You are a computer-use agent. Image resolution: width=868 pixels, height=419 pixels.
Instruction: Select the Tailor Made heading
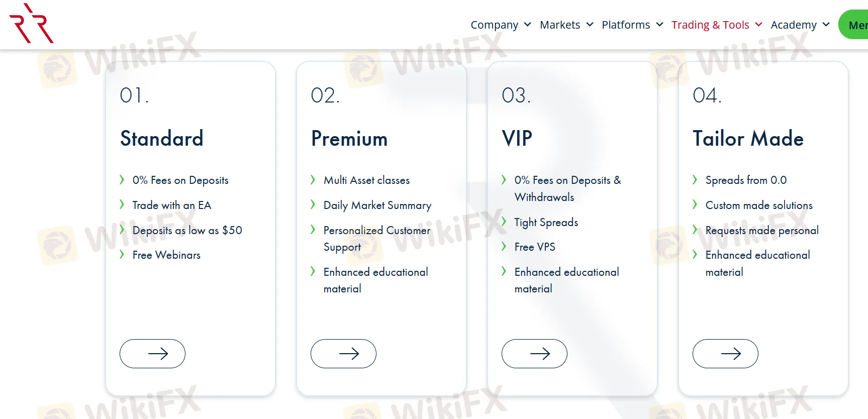coord(748,139)
